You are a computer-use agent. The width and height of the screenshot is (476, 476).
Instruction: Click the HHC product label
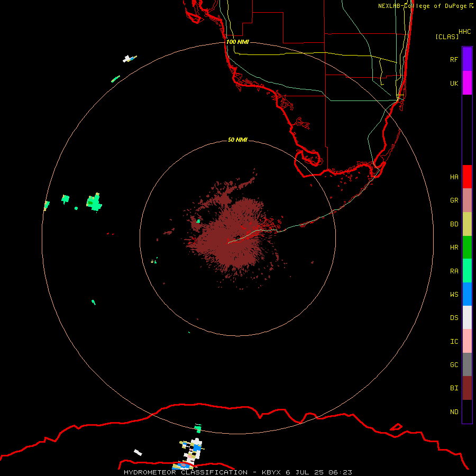(x=464, y=32)
